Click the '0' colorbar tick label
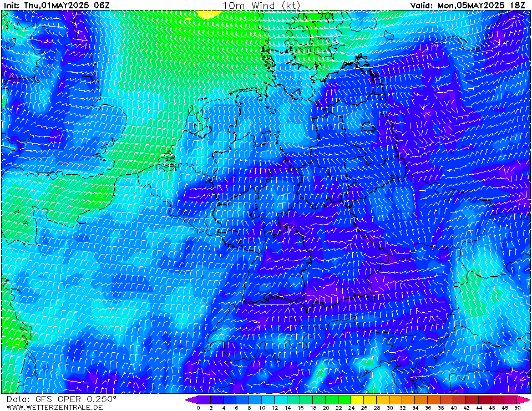 pos(198,408)
